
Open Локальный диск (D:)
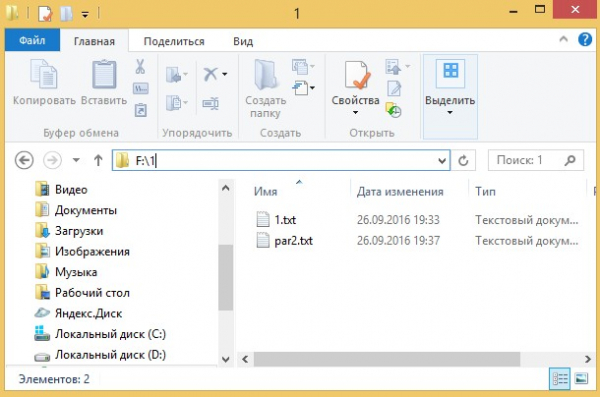pyautogui.click(x=110, y=355)
